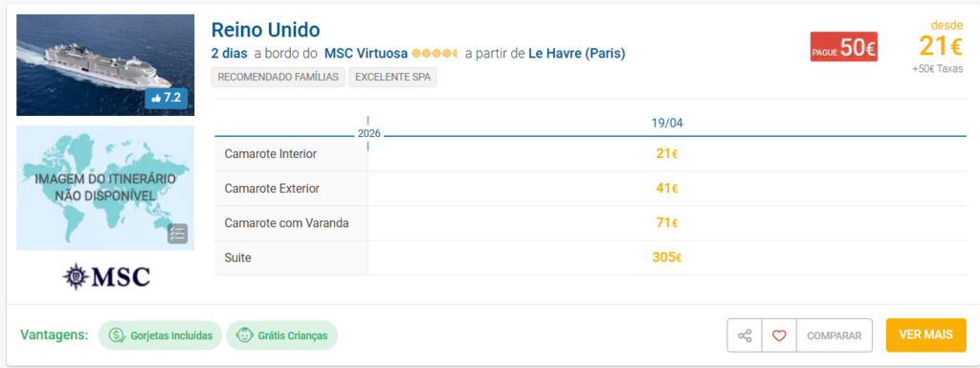
Task: Open the cruise ship photo thumbnail
Action: point(105,65)
